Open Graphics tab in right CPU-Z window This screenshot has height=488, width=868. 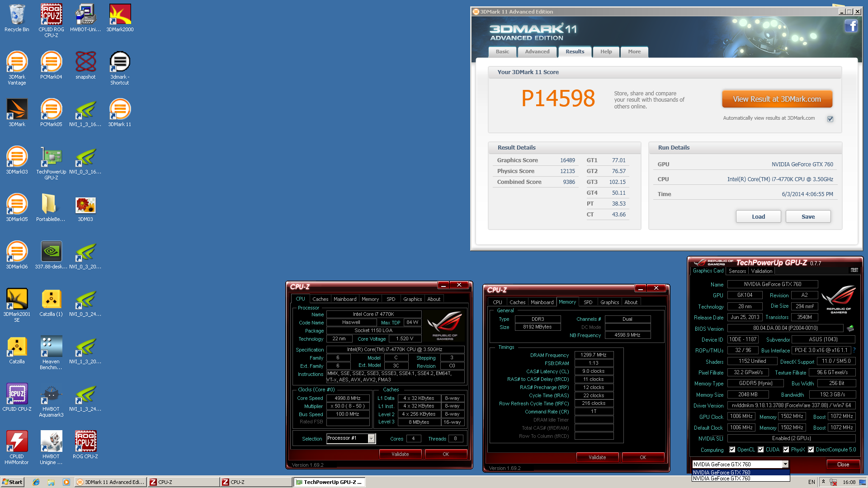(609, 302)
